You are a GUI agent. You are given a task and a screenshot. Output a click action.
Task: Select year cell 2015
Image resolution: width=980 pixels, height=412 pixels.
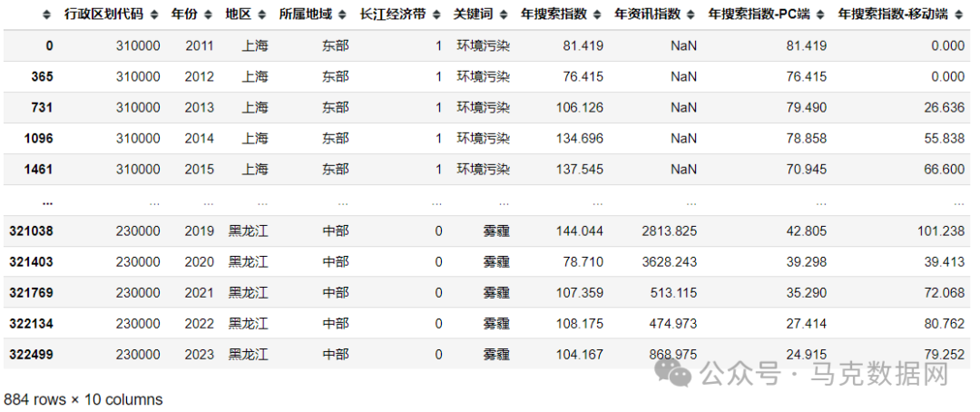coord(200,169)
